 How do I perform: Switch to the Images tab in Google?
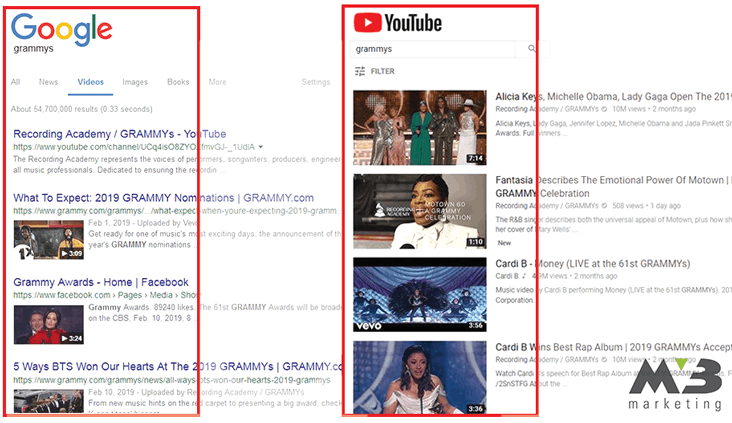tap(135, 82)
